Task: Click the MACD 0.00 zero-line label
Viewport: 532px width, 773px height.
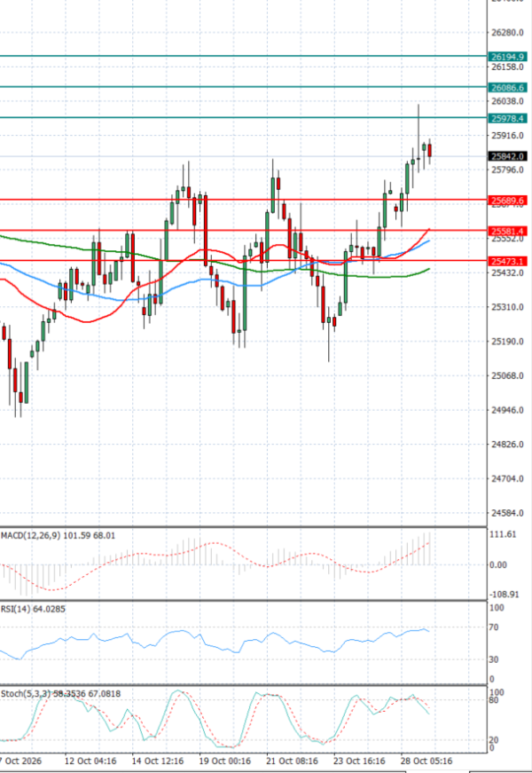Action: tap(497, 565)
